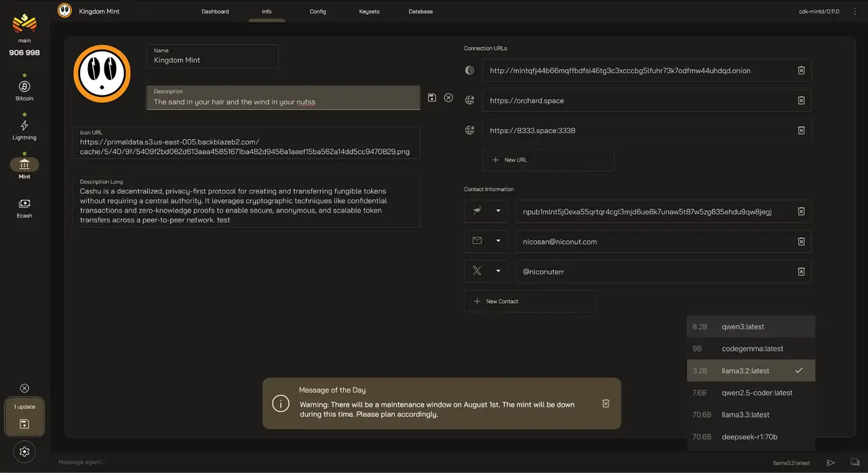
Task: Select the checked llama3.2:latest model
Action: click(751, 371)
